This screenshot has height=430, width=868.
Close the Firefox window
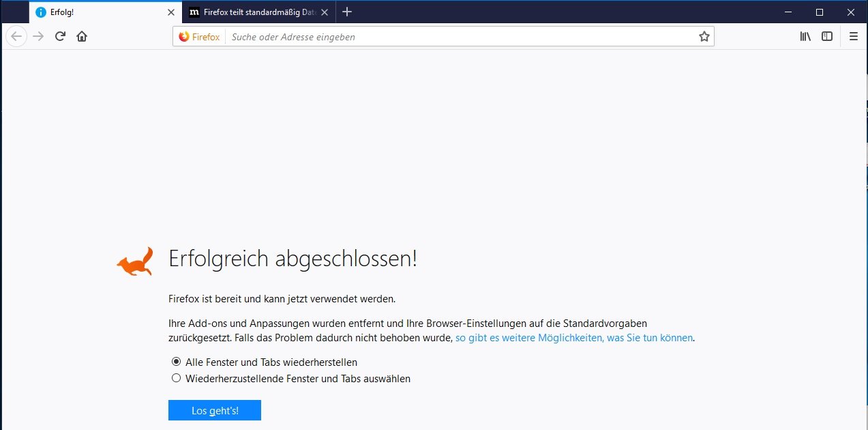[x=851, y=12]
